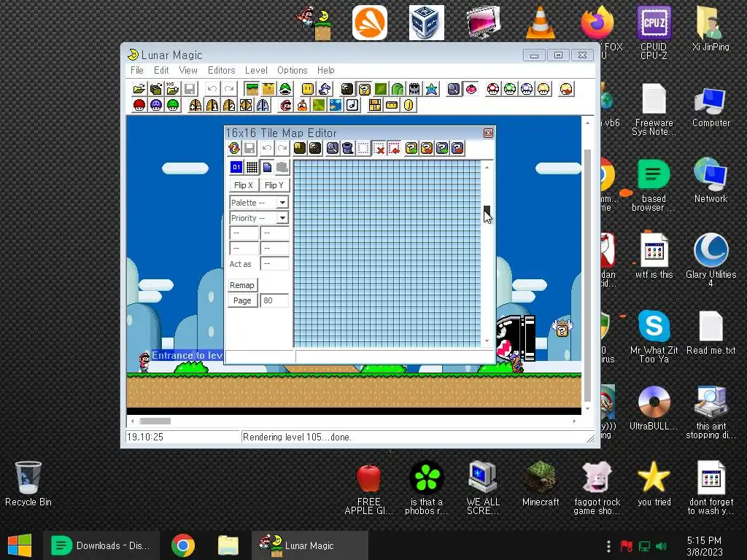
Task: Click the magnifier icon in Tile Map Editor
Action: tap(333, 148)
